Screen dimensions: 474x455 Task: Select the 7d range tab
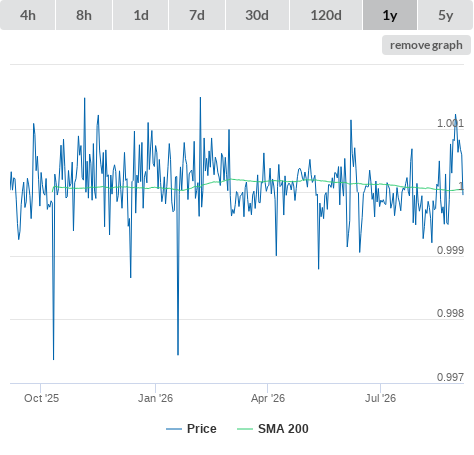pos(197,15)
